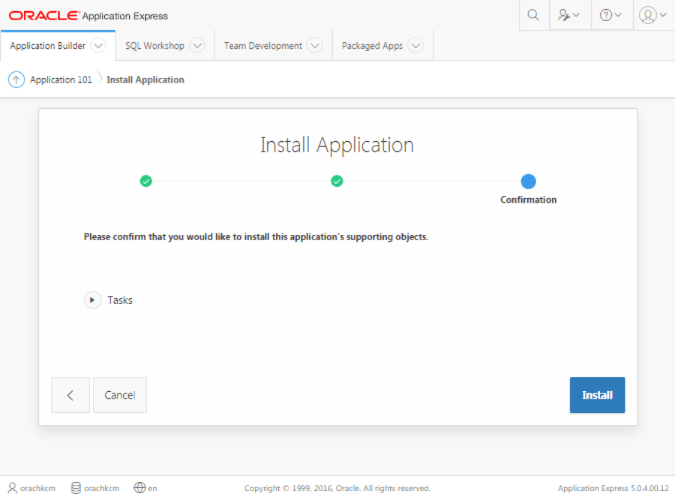The height and width of the screenshot is (500, 675).
Task: Open Packaged Apps dropdown arrow
Action: coord(415,45)
